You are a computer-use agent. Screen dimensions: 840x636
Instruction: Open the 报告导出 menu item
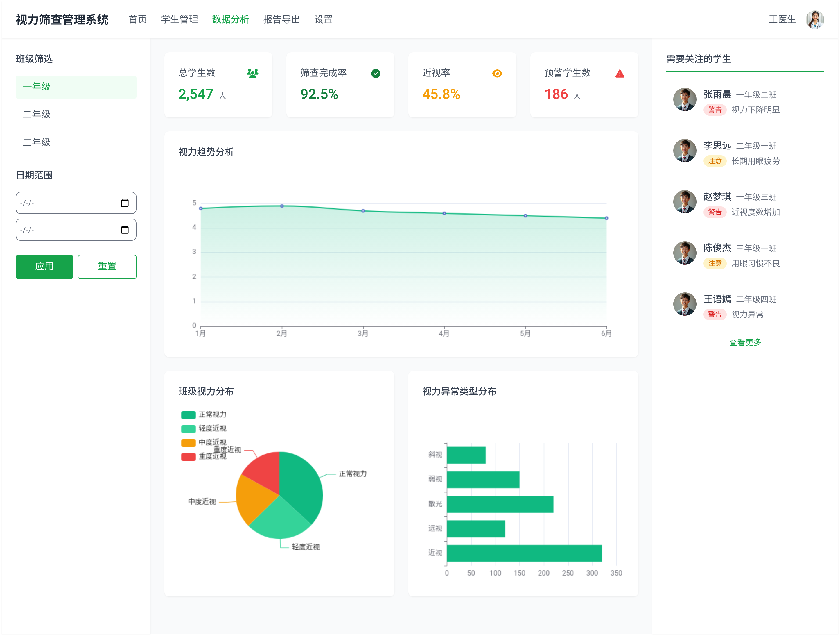click(x=281, y=19)
